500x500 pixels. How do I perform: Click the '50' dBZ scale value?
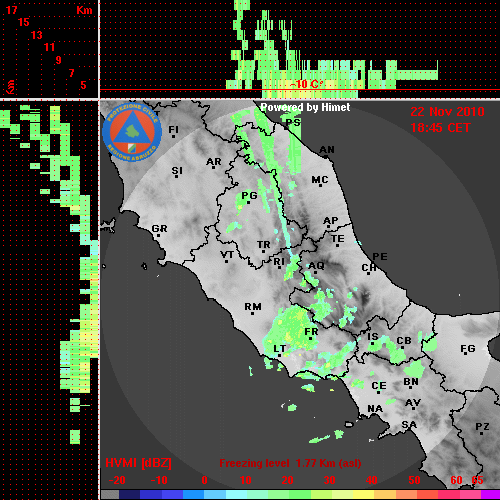[x=414, y=480]
